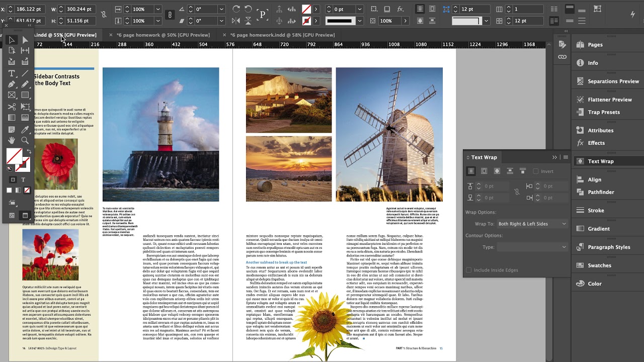Enable Wrap Around Object Shape
This screenshot has height=362, width=644.
497,171
